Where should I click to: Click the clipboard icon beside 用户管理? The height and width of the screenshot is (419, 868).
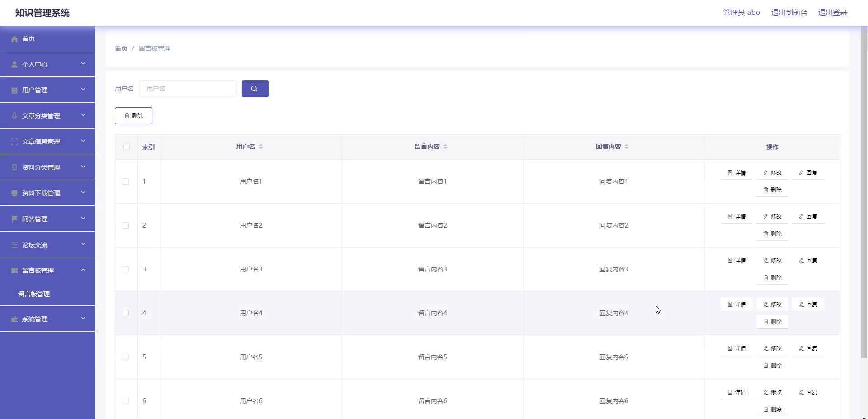pos(14,90)
